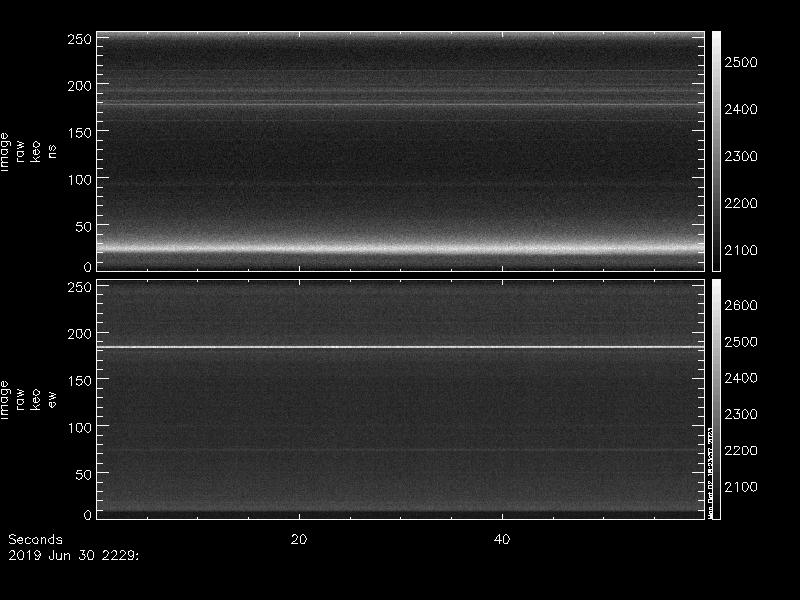Click the thin line near 180 in ns keogram
This screenshot has width=800, height=600.
[401, 105]
